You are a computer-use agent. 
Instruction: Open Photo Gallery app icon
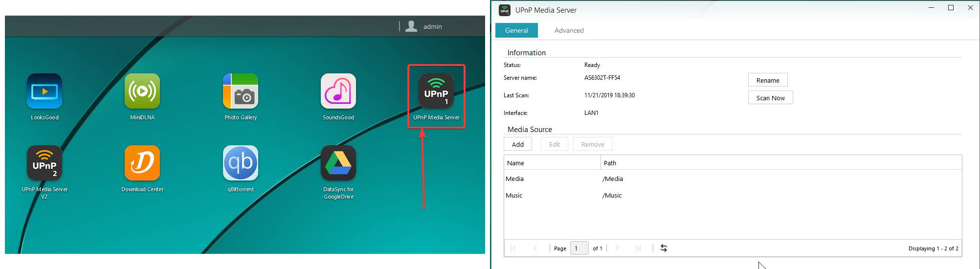(x=241, y=91)
